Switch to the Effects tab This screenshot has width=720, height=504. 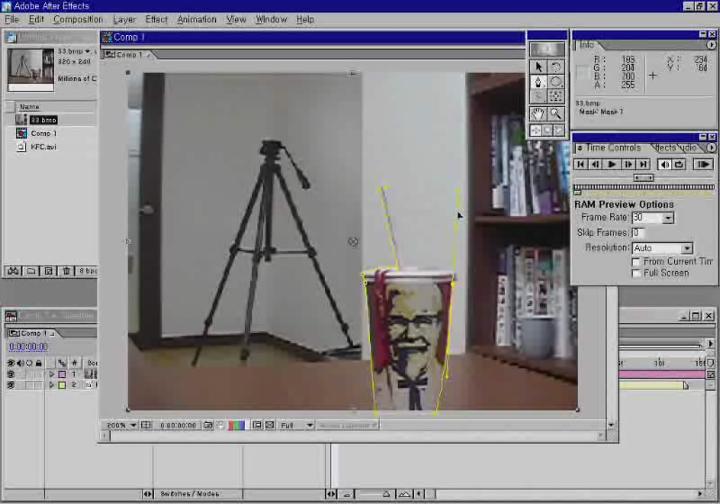665,148
